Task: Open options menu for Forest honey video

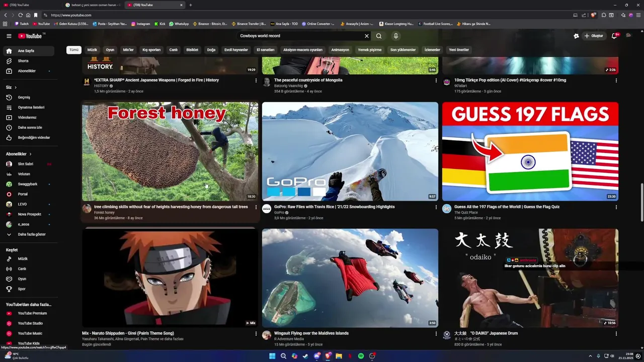Action: [x=256, y=207]
